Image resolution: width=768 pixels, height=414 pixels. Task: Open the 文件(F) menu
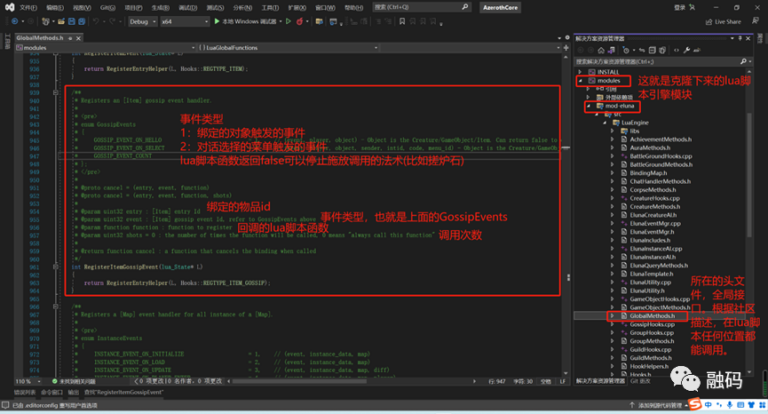click(26, 7)
